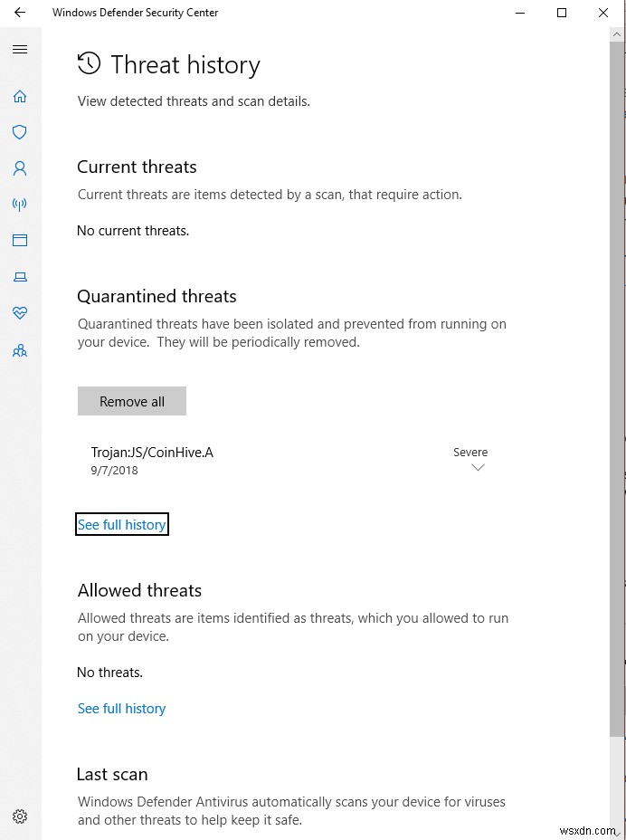This screenshot has width=626, height=840.
Task: Open Device security laptop icon
Action: click(20, 277)
